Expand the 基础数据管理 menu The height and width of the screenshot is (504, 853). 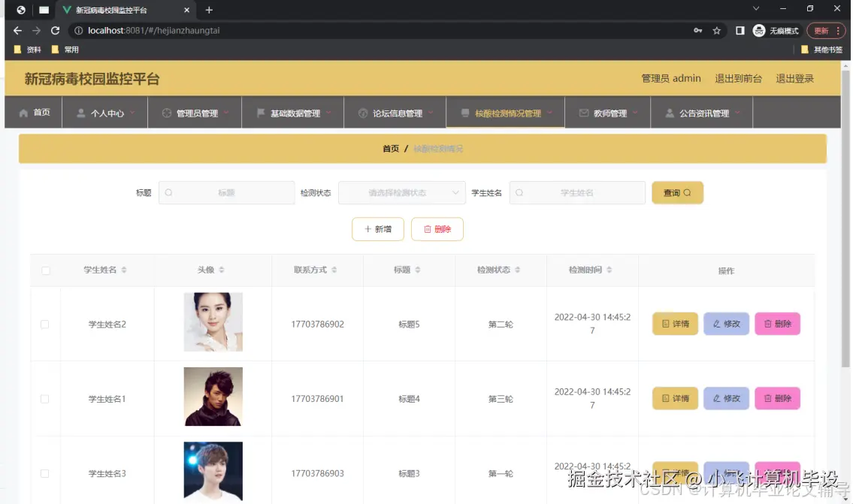[292, 113]
